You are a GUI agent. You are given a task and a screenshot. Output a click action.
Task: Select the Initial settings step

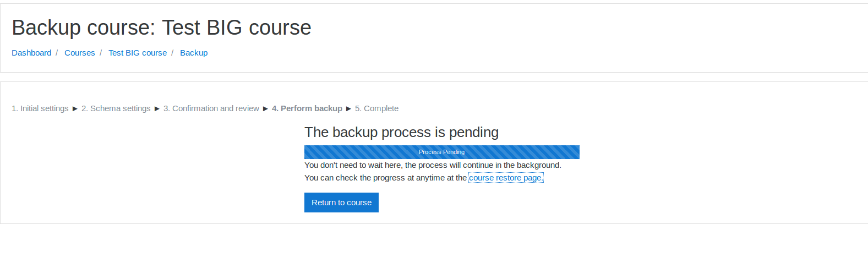coord(40,108)
